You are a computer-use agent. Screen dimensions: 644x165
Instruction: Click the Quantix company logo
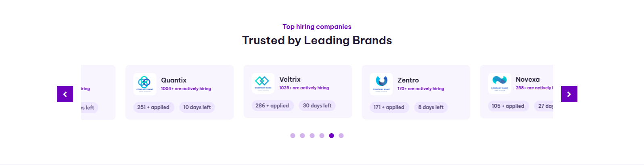(145, 84)
